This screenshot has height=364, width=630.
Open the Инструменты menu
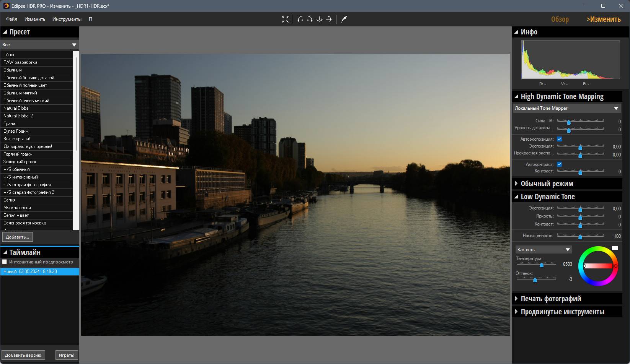point(67,19)
